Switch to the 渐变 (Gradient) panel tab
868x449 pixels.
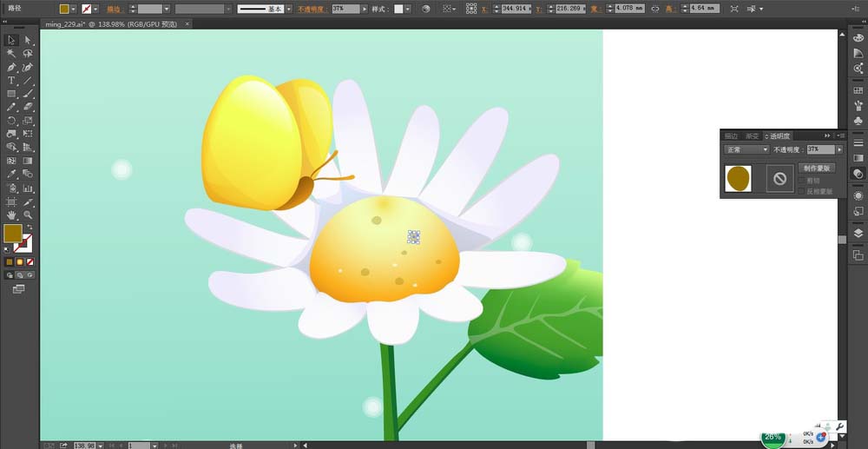pos(752,135)
